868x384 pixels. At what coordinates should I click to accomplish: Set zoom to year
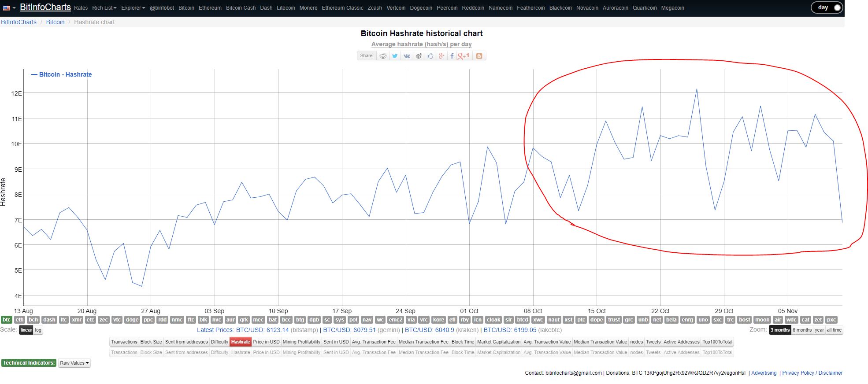[x=819, y=330]
